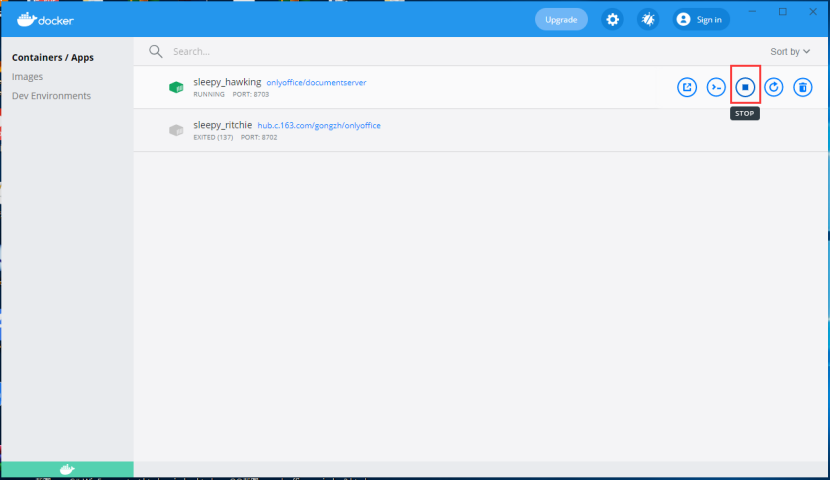Image resolution: width=831 pixels, height=481 pixels.
Task: Click whale status icon at bottom left
Action: point(67,469)
